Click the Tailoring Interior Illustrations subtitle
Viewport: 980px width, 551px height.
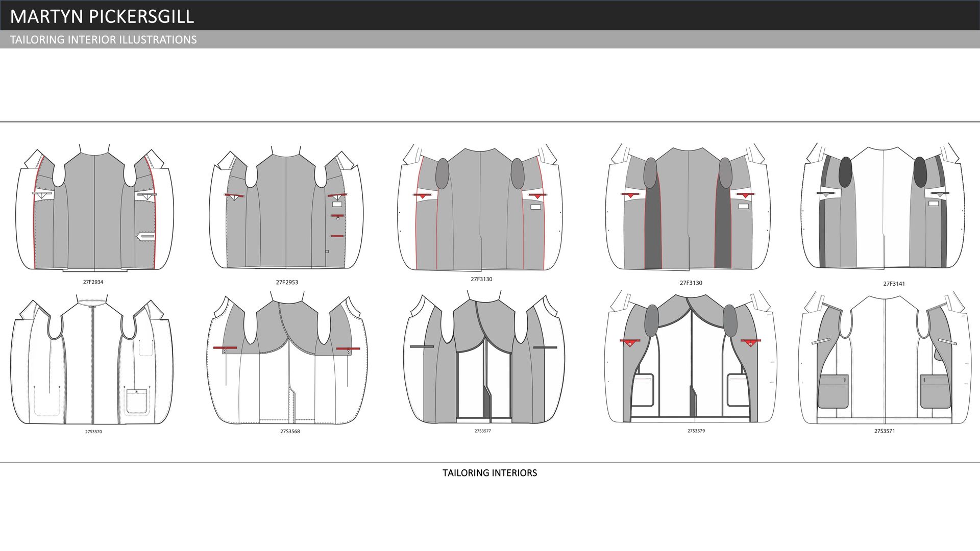104,40
